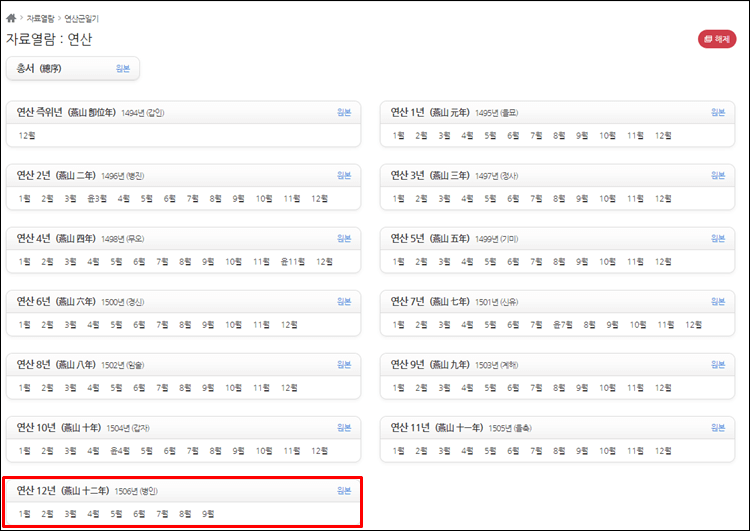Open 자료열람 breadcrumb link
Image resolution: width=750 pixels, height=531 pixels.
(41, 19)
